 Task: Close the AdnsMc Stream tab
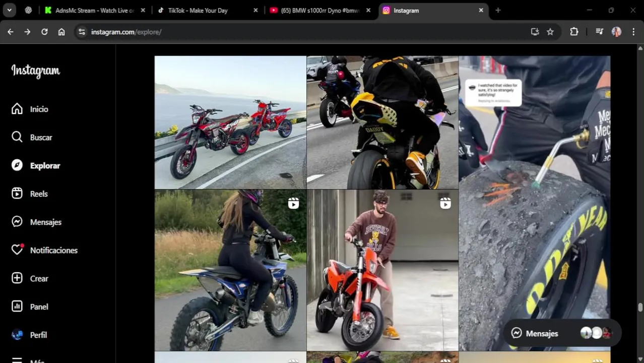pos(143,10)
